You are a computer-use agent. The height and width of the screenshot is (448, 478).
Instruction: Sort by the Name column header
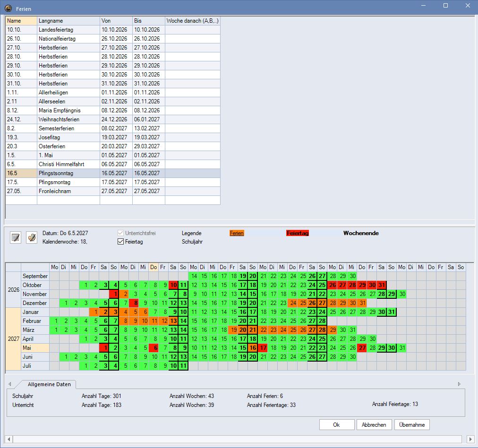click(21, 21)
